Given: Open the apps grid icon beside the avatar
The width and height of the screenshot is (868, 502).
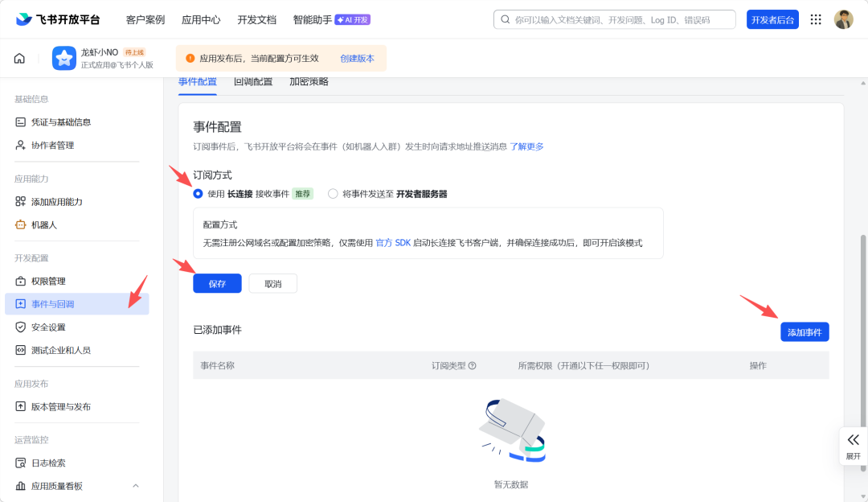Looking at the screenshot, I should point(816,19).
